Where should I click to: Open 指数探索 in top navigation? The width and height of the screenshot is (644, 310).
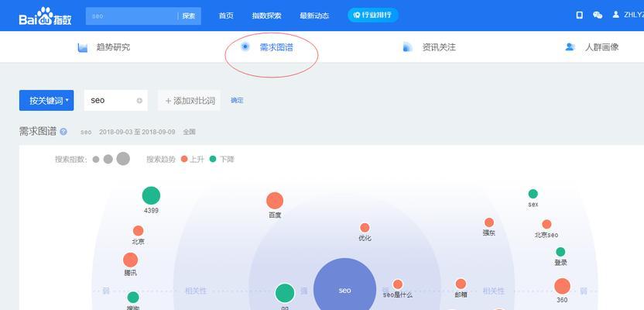(266, 15)
